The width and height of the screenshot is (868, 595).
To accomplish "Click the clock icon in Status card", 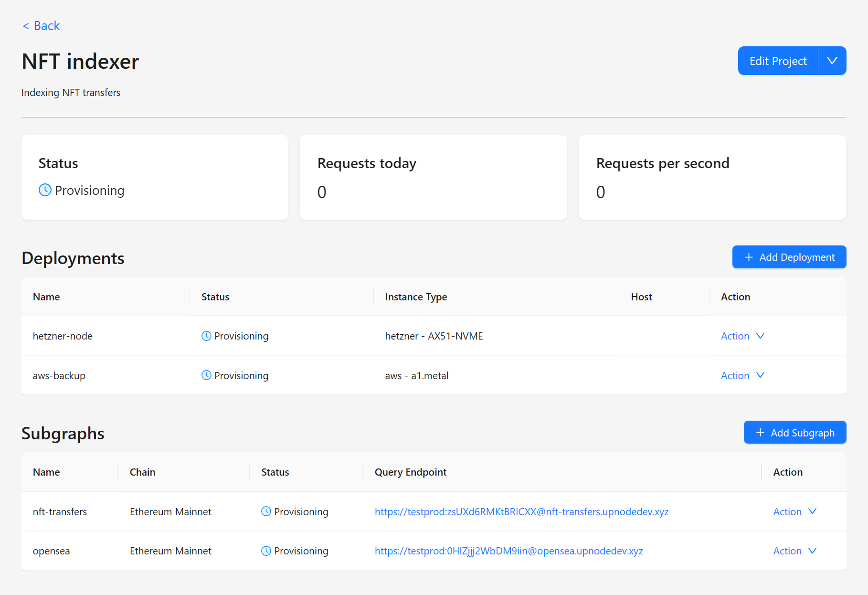I will 45,190.
